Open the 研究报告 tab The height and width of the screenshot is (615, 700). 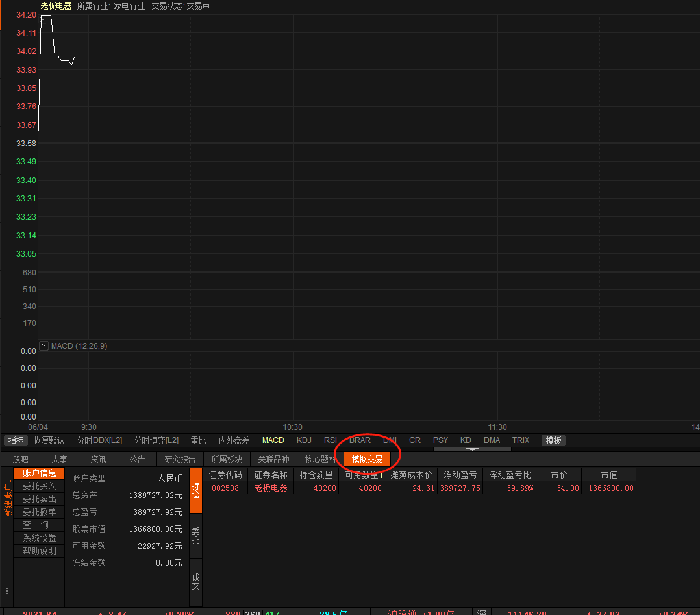tap(180, 459)
